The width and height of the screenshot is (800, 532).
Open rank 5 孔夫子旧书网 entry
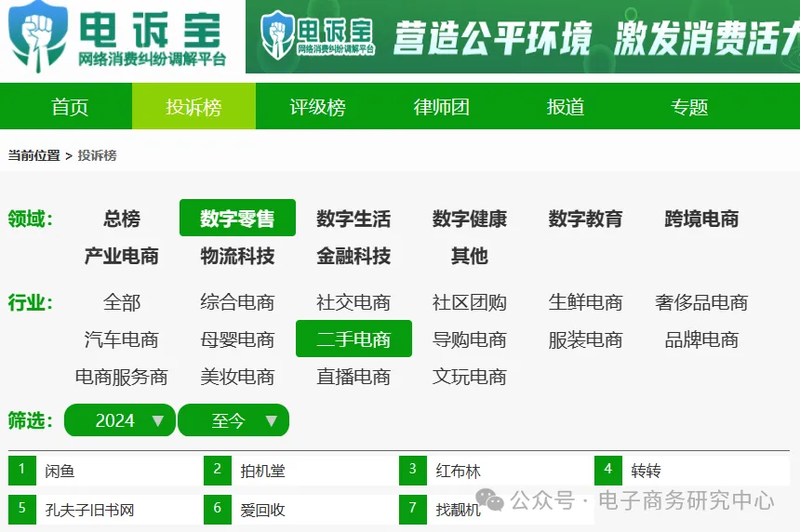point(106,510)
